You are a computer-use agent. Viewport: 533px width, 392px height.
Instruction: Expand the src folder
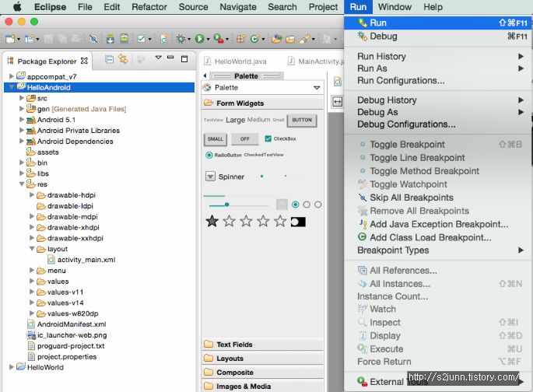point(22,98)
